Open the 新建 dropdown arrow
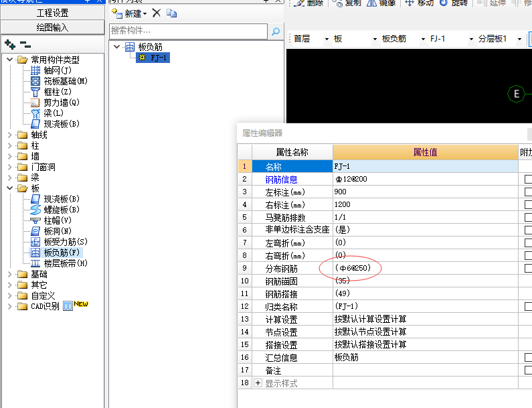 (x=145, y=13)
